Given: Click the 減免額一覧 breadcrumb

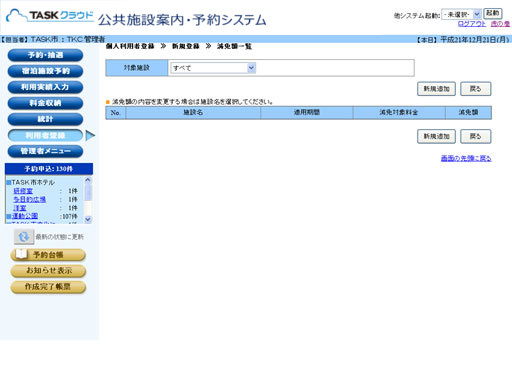Looking at the screenshot, I should (x=234, y=46).
